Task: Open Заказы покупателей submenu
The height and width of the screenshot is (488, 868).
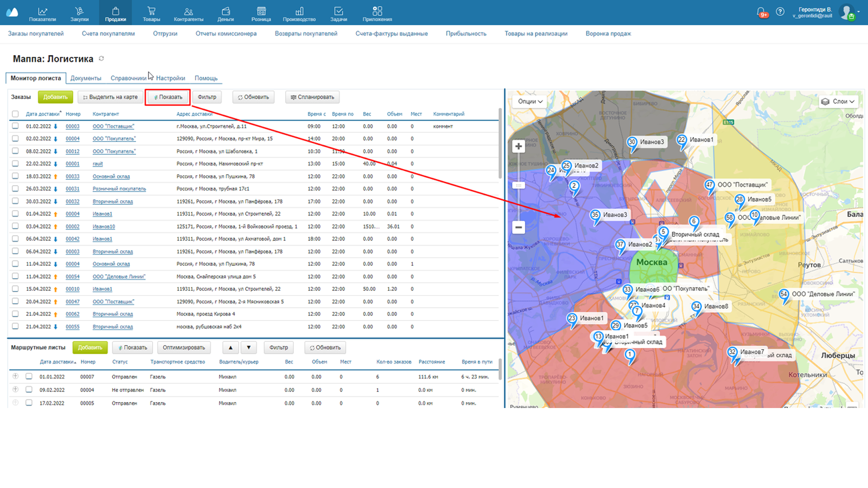Action: coord(36,33)
